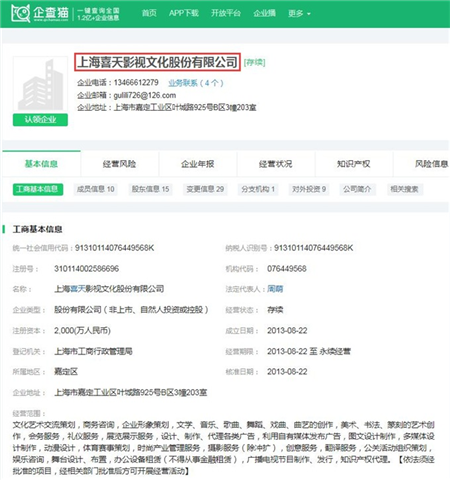The width and height of the screenshot is (450, 480).
Task: Click the 认领企业 green button
Action: point(40,120)
